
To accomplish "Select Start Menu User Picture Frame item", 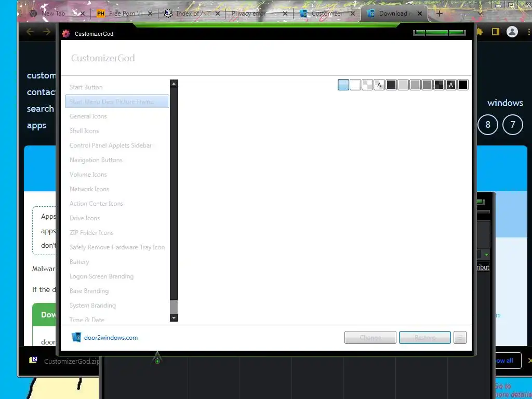I will point(117,101).
